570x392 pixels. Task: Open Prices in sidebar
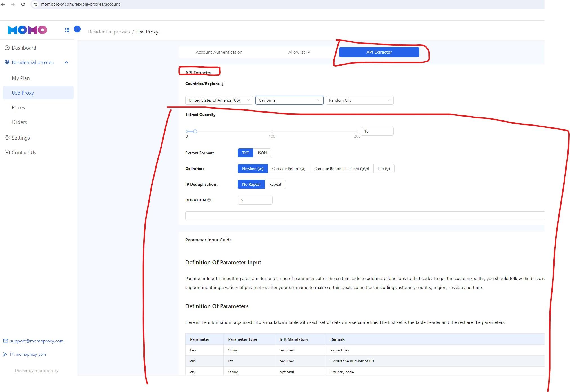pyautogui.click(x=38, y=107)
